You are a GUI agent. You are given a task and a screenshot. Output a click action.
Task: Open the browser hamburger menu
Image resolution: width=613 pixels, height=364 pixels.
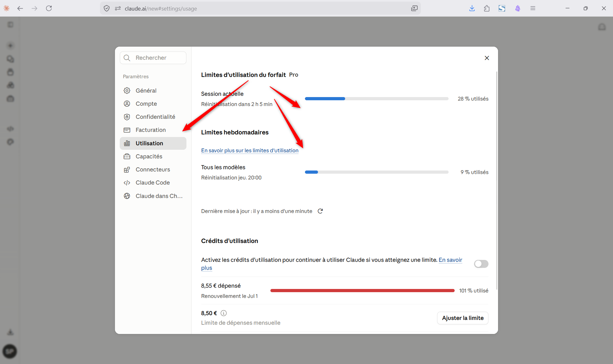(x=533, y=8)
